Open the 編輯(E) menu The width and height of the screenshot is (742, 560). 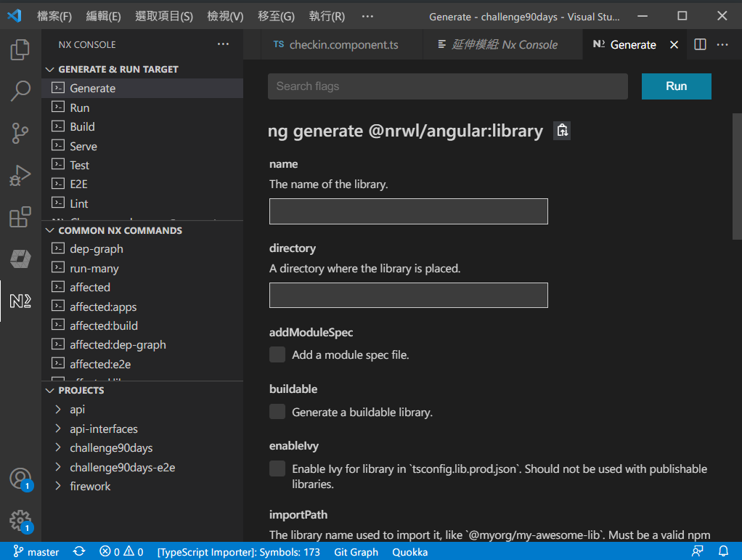[x=103, y=17]
